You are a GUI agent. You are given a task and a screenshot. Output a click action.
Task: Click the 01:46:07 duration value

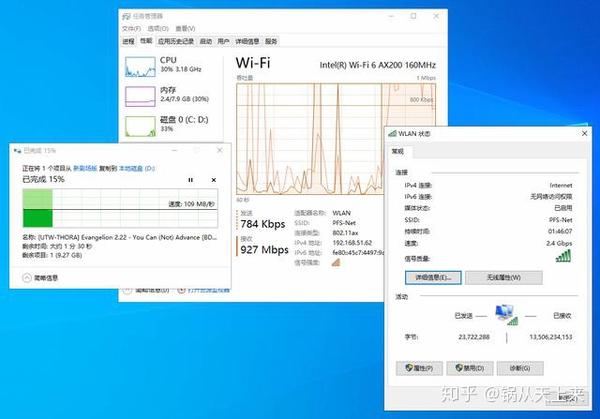[x=560, y=232]
